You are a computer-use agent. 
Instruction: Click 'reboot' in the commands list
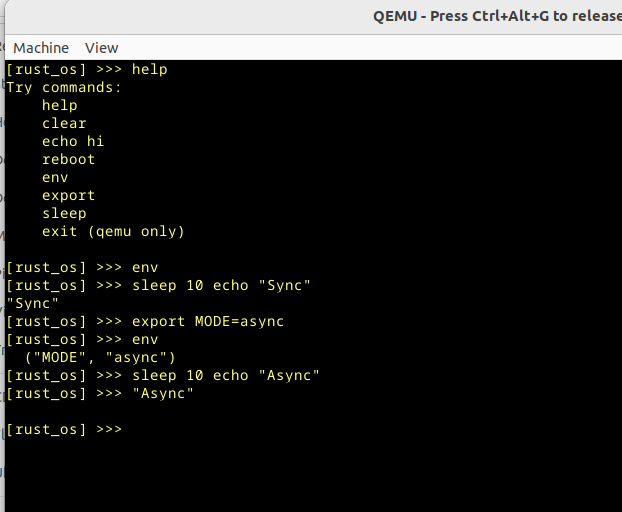(x=68, y=160)
